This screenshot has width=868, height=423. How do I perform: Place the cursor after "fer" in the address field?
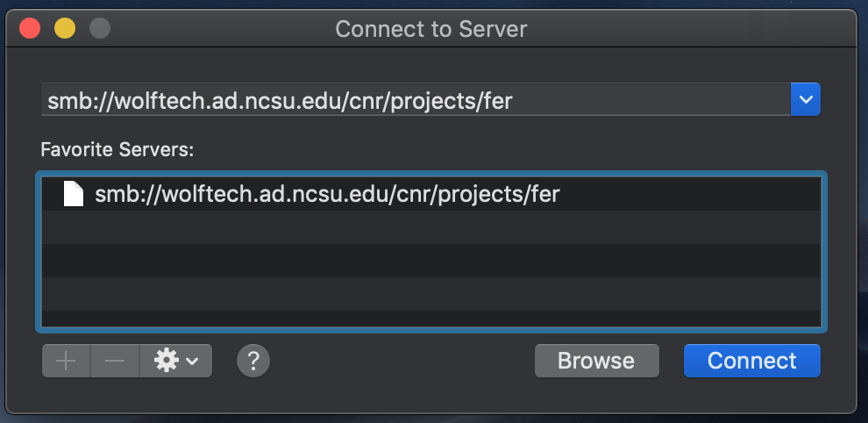[x=515, y=101]
